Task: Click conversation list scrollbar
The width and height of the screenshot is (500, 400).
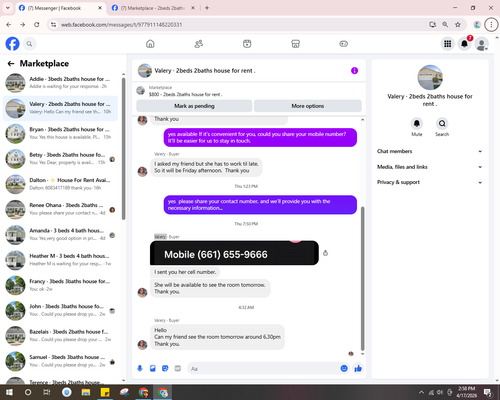Action: (124, 148)
